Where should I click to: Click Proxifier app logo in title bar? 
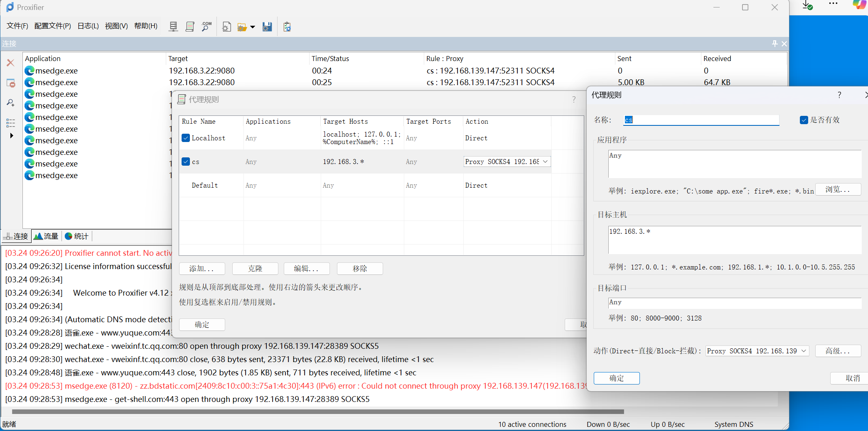tap(10, 7)
